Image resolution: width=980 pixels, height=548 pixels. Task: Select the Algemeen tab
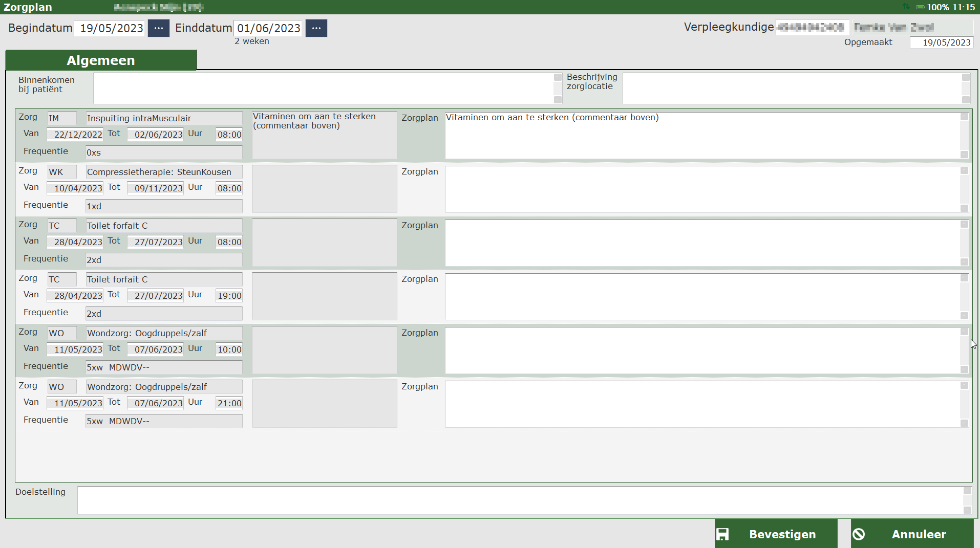click(x=101, y=60)
